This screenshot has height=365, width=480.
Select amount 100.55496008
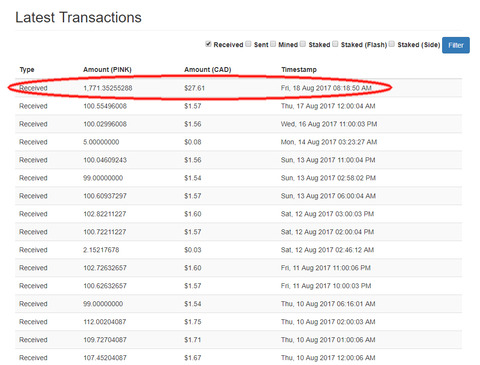pos(105,106)
